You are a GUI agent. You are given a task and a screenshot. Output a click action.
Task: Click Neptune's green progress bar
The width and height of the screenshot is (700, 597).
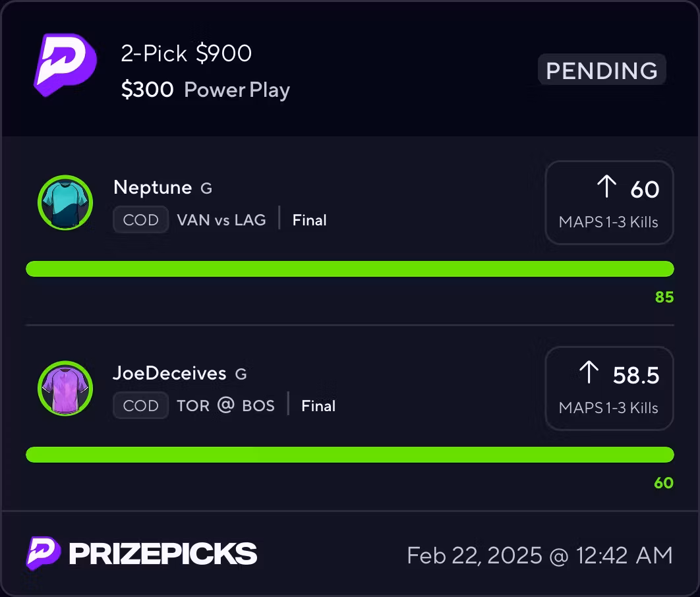pos(349,269)
